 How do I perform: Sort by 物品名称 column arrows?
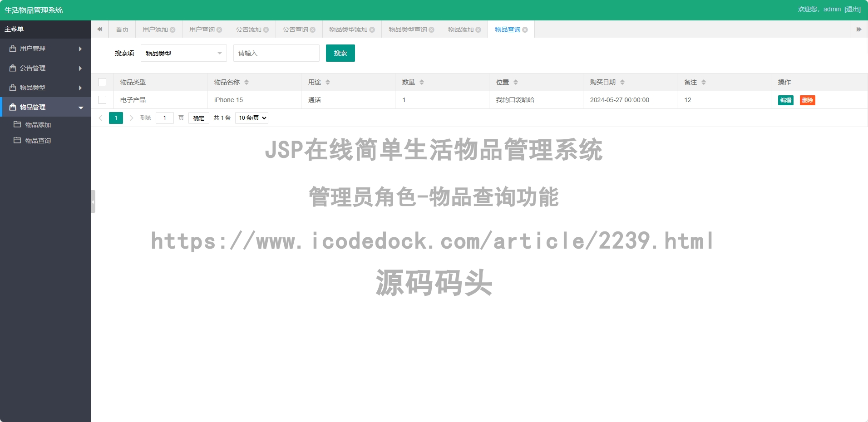(x=247, y=82)
